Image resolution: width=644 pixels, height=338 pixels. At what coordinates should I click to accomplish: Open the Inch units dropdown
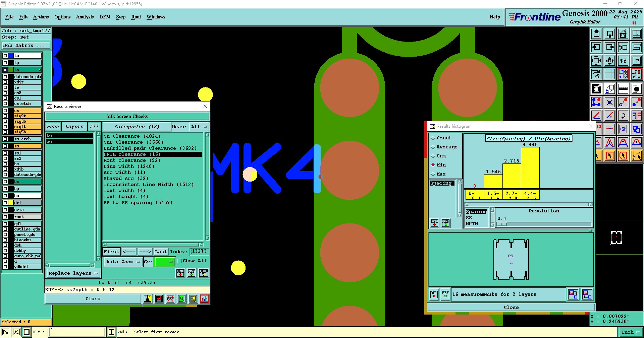(x=630, y=332)
